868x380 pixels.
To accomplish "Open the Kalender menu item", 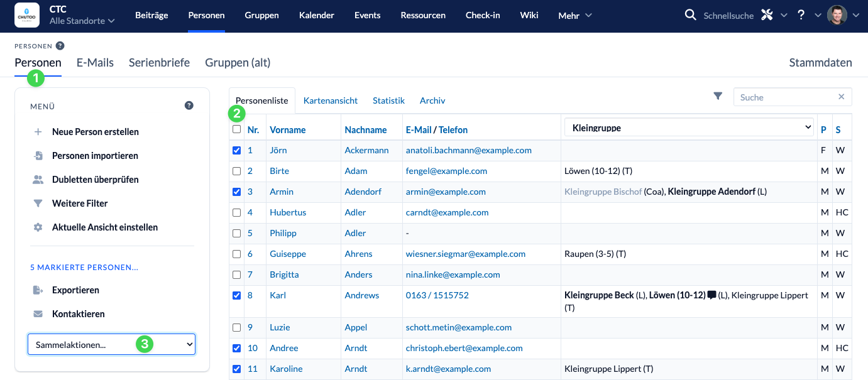I will 316,16.
